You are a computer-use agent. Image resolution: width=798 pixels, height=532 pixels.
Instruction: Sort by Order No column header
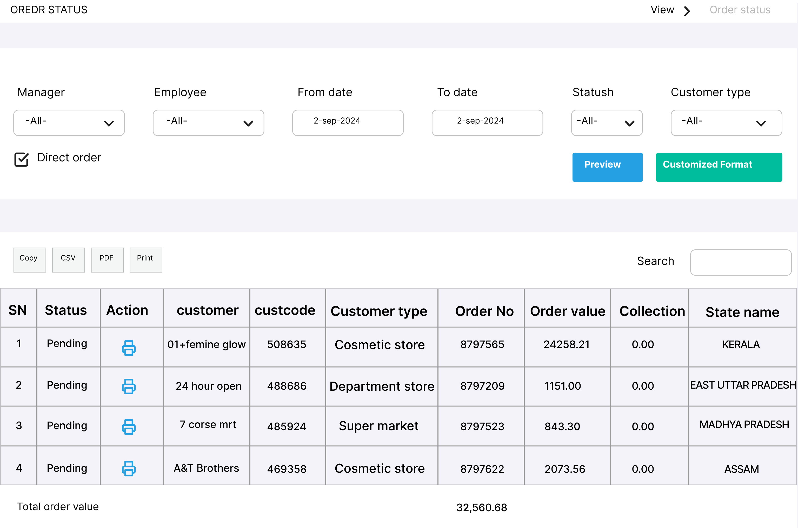[x=484, y=311]
